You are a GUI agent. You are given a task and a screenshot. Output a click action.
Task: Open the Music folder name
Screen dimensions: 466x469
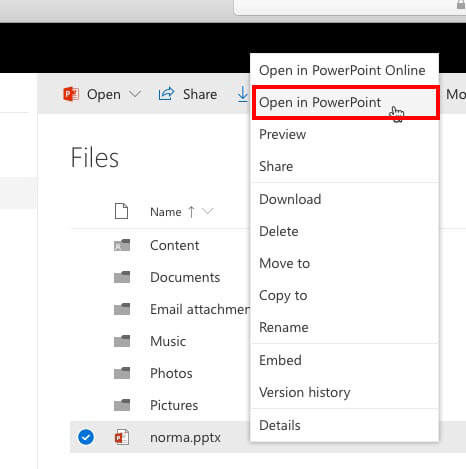pyautogui.click(x=168, y=342)
